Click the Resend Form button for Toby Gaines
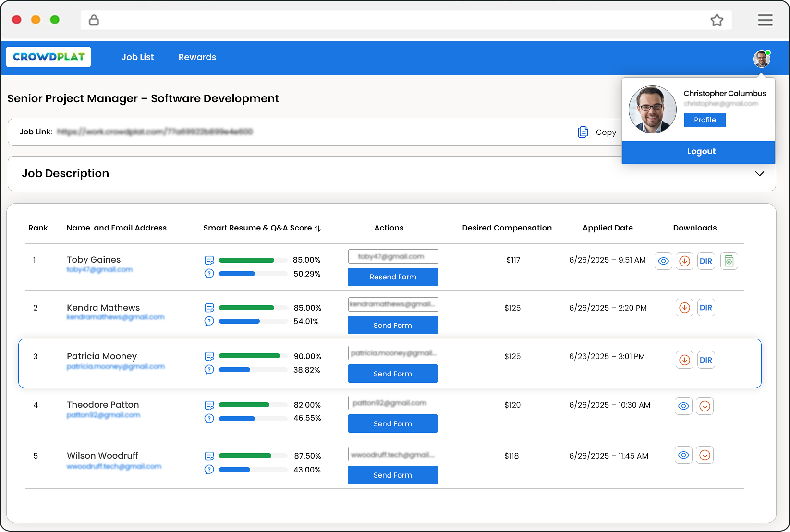The image size is (790, 532). pos(392,277)
